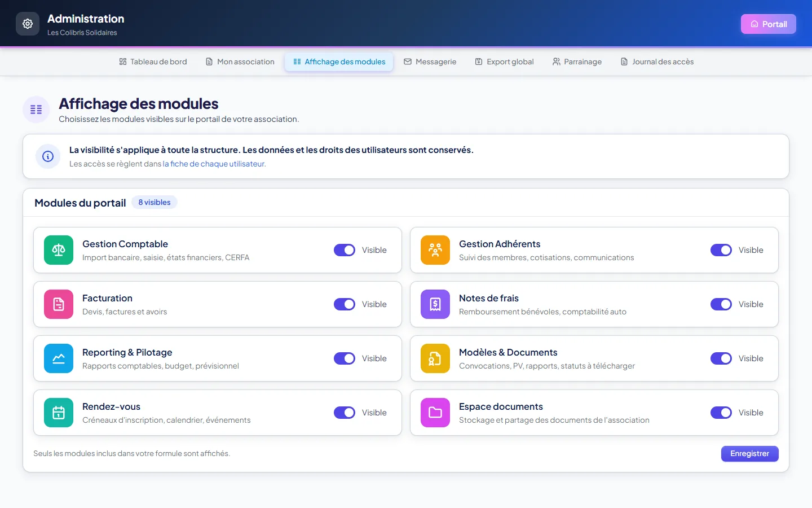Screen dimensions: 812x508
Task: Click the Administration gear icon
Action: (x=28, y=24)
